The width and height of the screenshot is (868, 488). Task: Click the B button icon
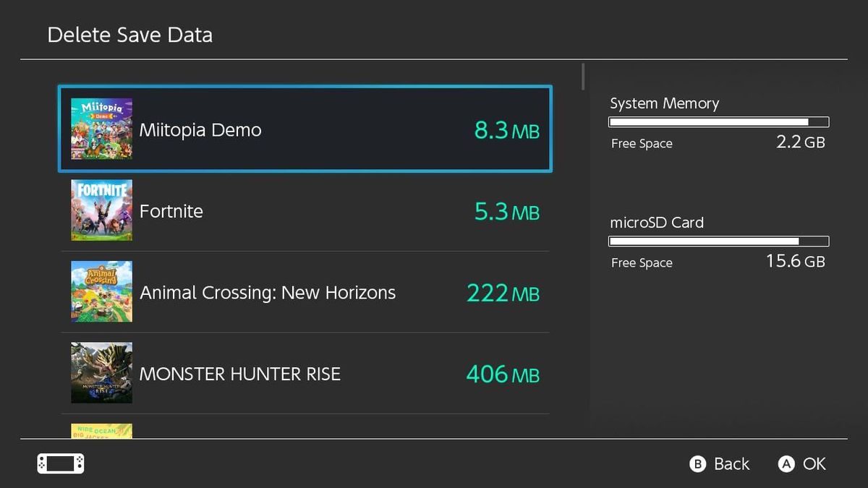click(x=697, y=464)
